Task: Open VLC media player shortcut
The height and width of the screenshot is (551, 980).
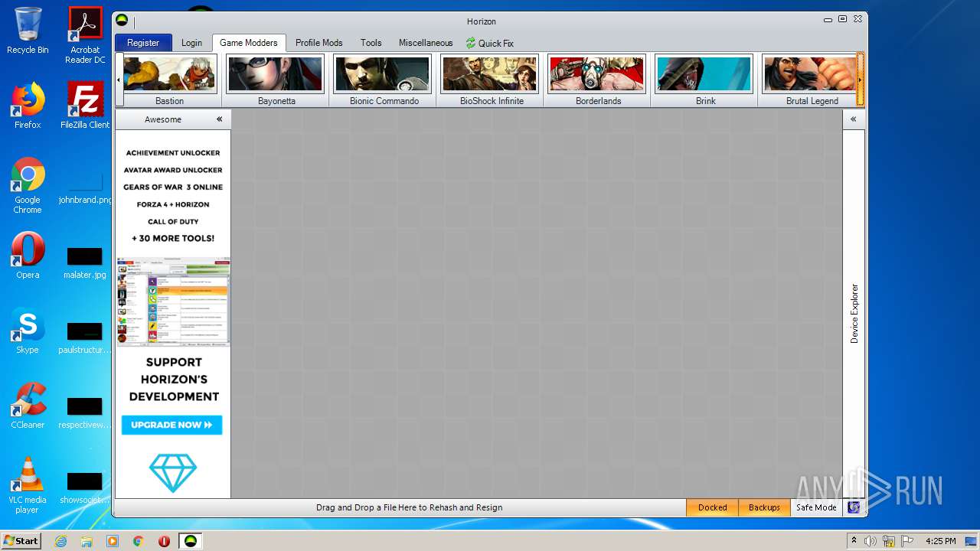Action: pos(28,485)
